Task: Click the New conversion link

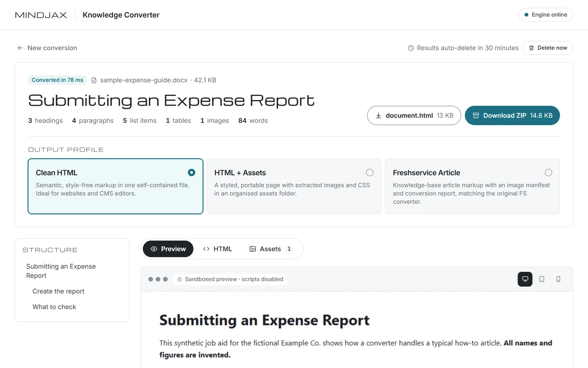Action: tap(47, 48)
